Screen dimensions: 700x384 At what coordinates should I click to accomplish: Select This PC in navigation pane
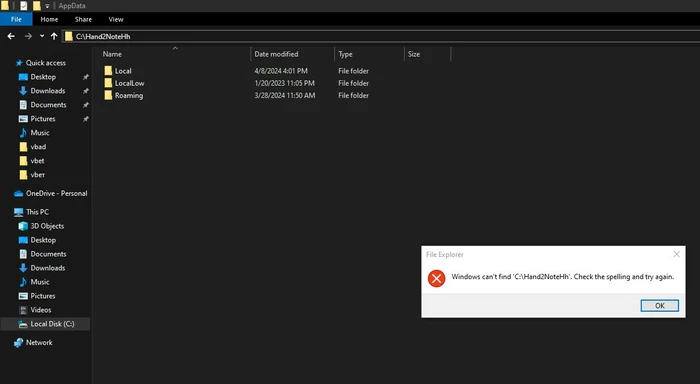coord(38,212)
